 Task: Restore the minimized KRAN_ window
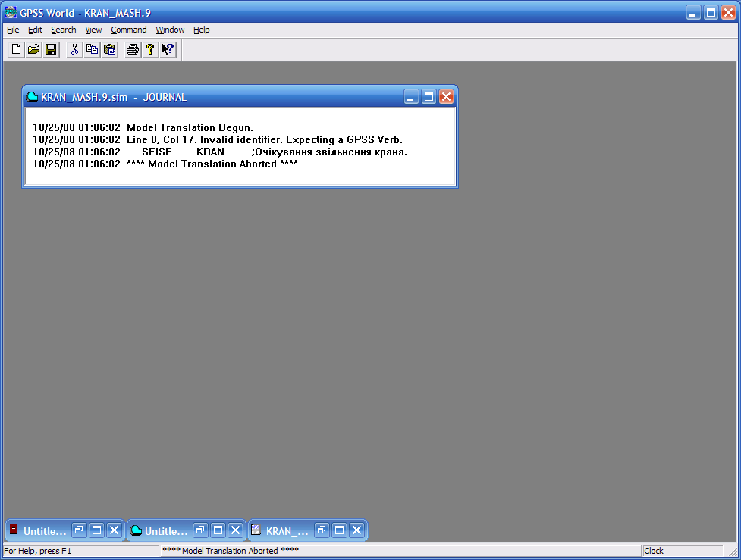tap(322, 530)
